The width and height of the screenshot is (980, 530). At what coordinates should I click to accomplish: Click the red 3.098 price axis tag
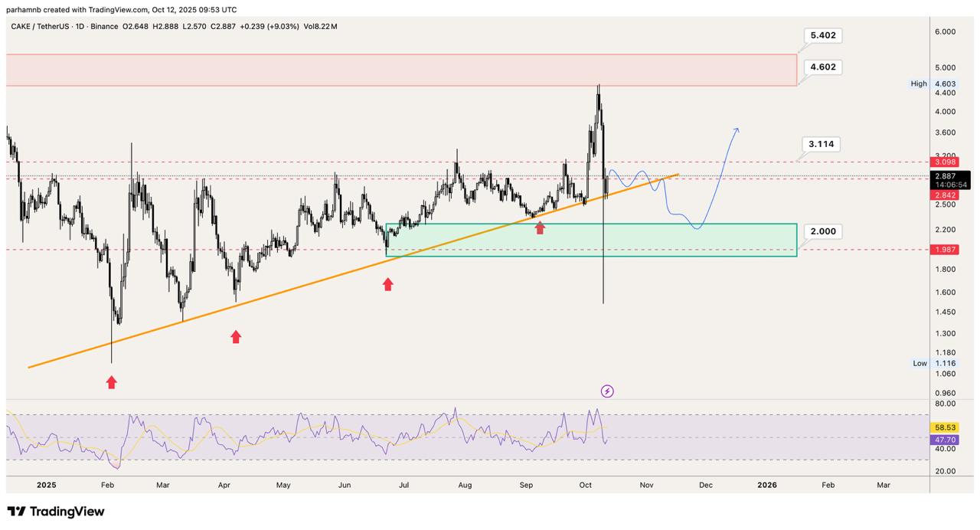(x=944, y=162)
